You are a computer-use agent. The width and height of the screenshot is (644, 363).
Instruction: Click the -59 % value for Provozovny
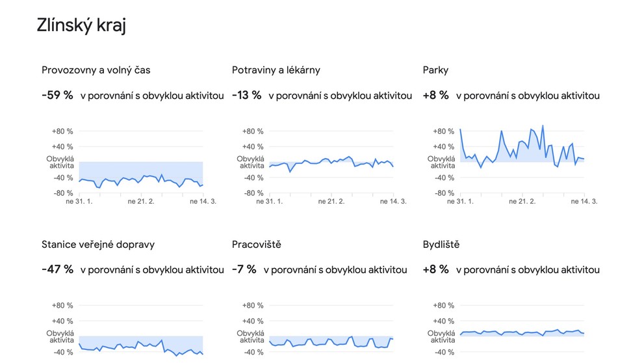(x=57, y=95)
